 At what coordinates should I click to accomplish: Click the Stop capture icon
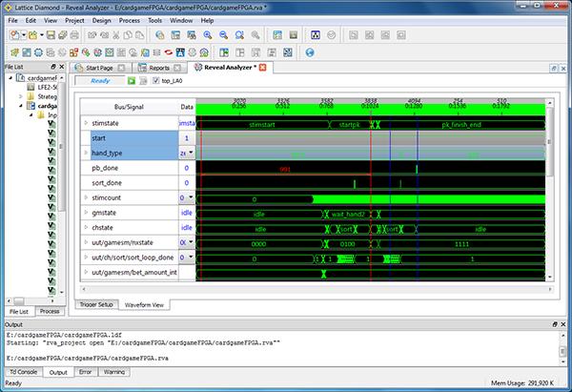pyautogui.click(x=142, y=81)
